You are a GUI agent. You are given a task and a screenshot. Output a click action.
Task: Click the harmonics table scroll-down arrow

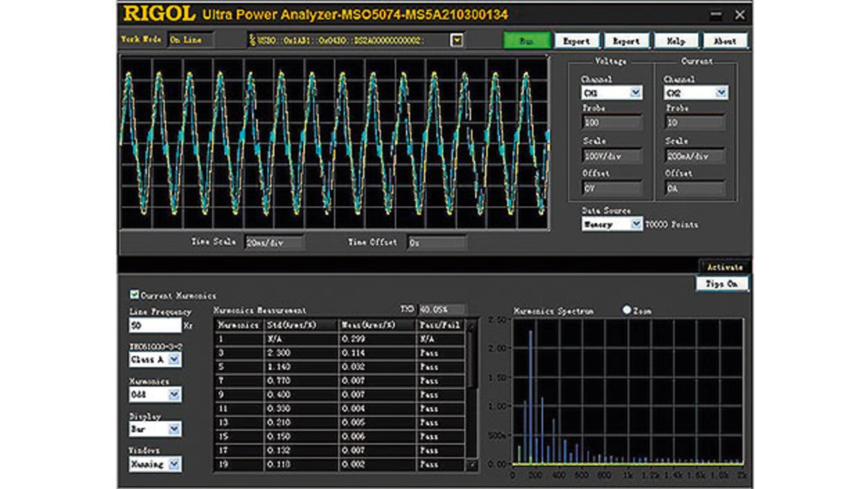[x=473, y=465]
